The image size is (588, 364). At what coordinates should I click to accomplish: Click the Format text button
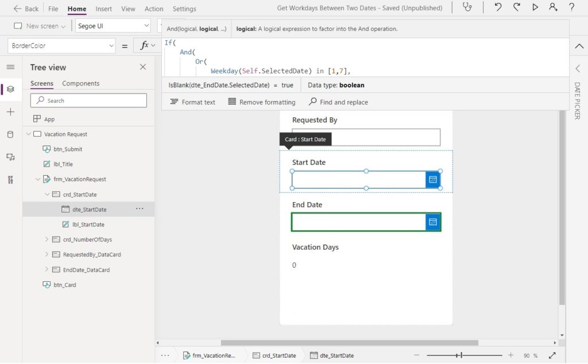(x=193, y=102)
